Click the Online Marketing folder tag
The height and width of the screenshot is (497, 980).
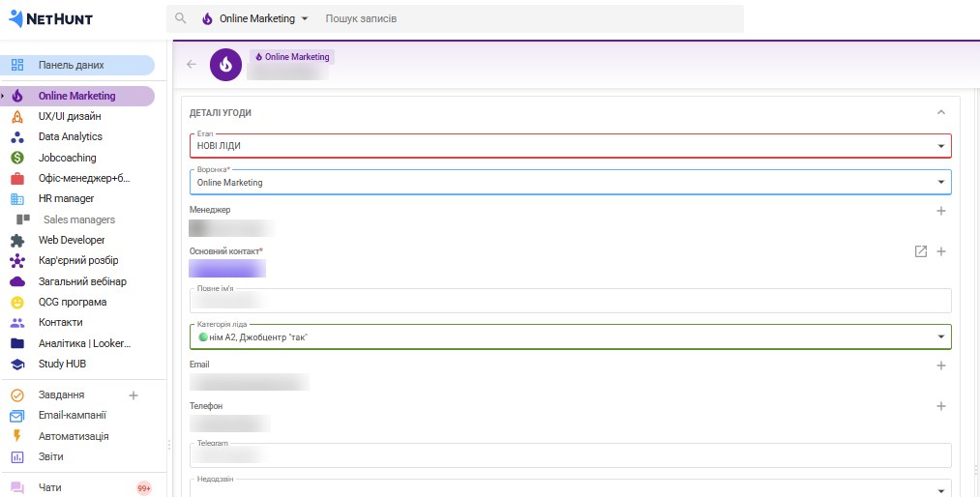coord(292,57)
